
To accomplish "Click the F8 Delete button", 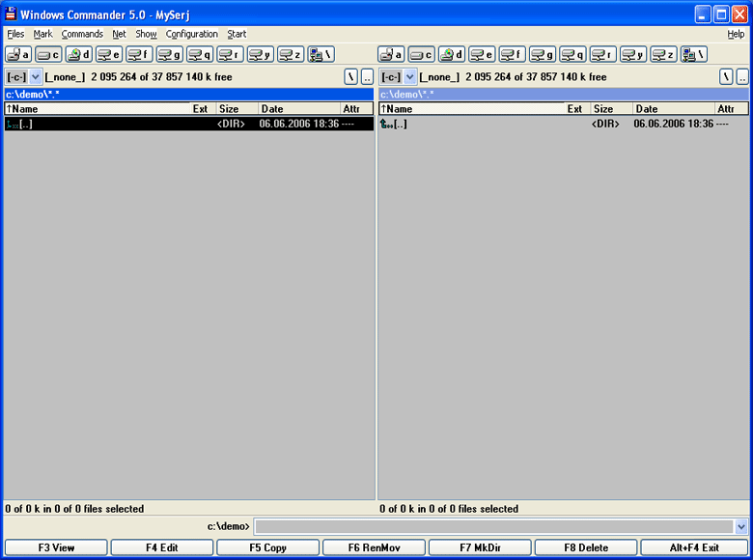I will pyautogui.click(x=586, y=547).
